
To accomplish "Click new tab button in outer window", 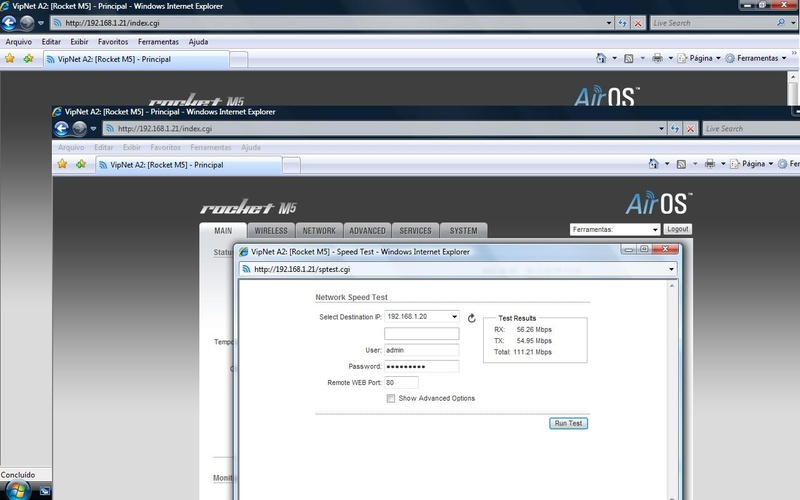I will tap(238, 59).
